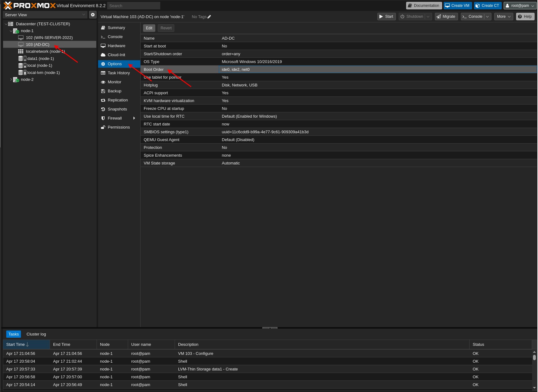
Task: Open the More actions dropdown
Action: pos(503,17)
